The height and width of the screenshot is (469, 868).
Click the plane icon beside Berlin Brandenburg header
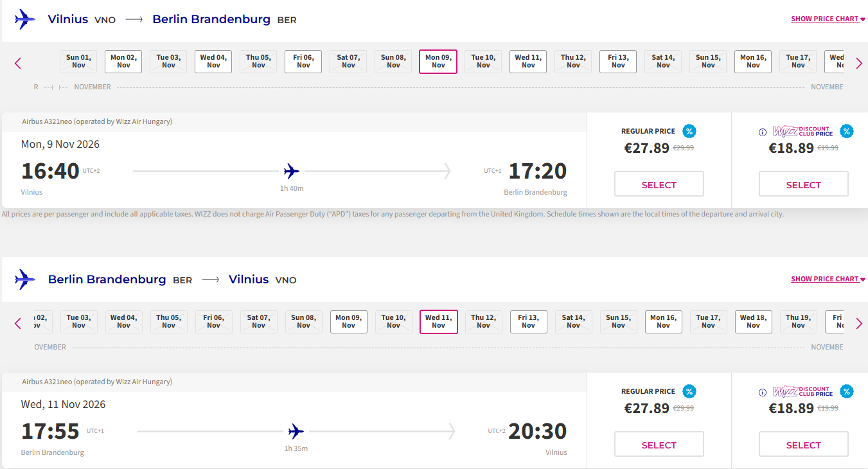tap(24, 279)
